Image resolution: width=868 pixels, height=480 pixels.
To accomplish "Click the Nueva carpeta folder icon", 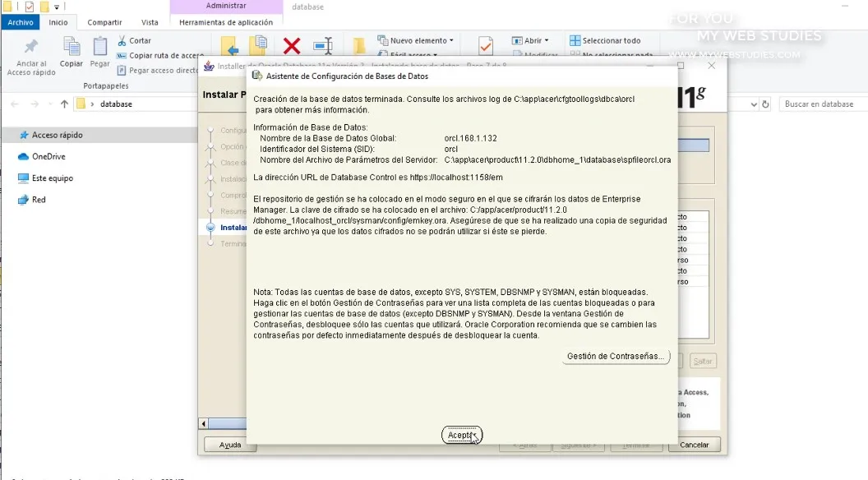I will coord(359,46).
